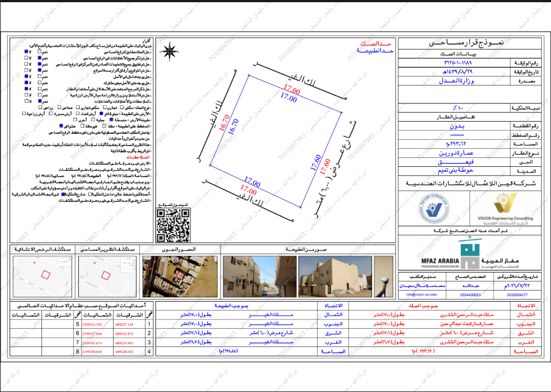
Task: Click the red parcel outline on aerial photo
Action: point(180,275)
